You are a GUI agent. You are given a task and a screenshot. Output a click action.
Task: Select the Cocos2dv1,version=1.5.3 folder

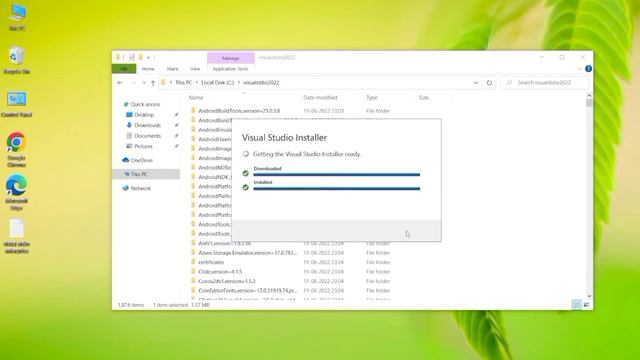coord(227,281)
